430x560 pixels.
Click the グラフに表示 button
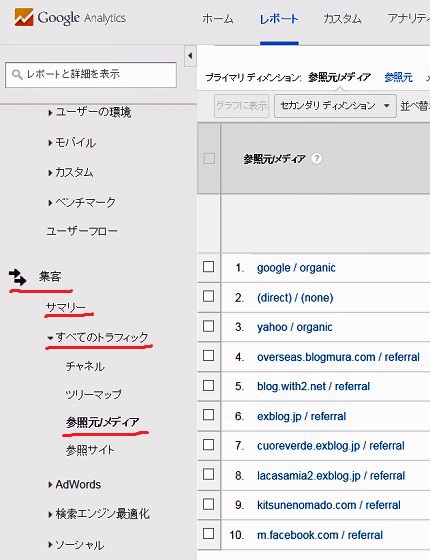pos(241,106)
